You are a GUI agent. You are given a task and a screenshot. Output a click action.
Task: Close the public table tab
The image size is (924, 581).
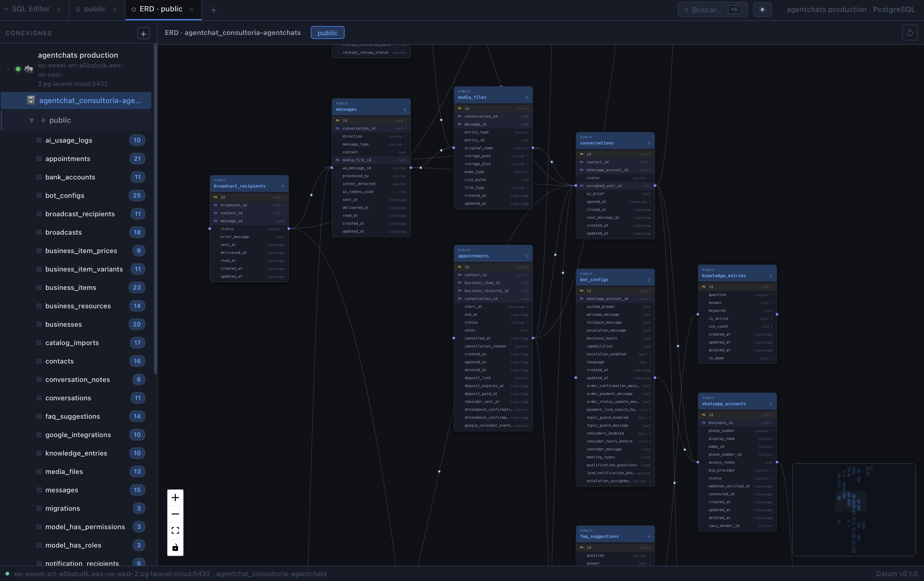tap(115, 10)
